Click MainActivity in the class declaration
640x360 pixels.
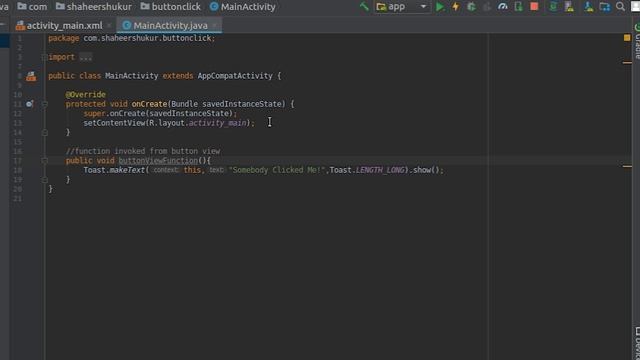point(131,76)
